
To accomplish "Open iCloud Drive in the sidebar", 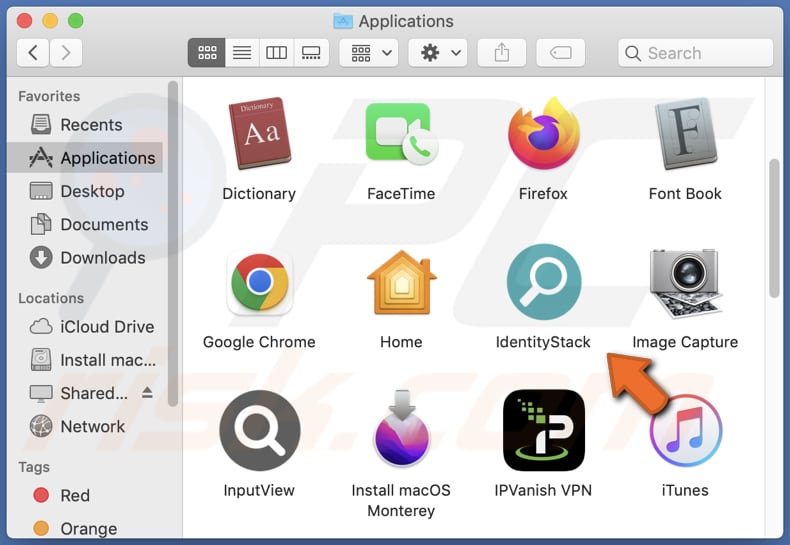I will (106, 327).
